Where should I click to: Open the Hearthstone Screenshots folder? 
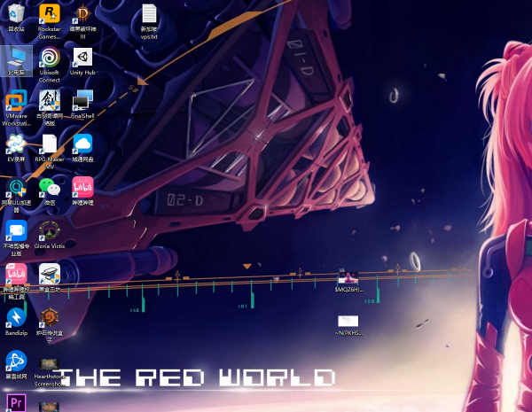[x=49, y=365]
